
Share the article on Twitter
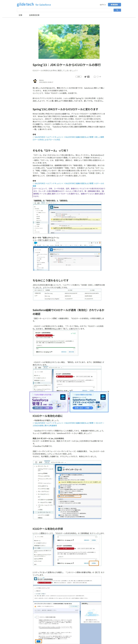pos(85,77)
